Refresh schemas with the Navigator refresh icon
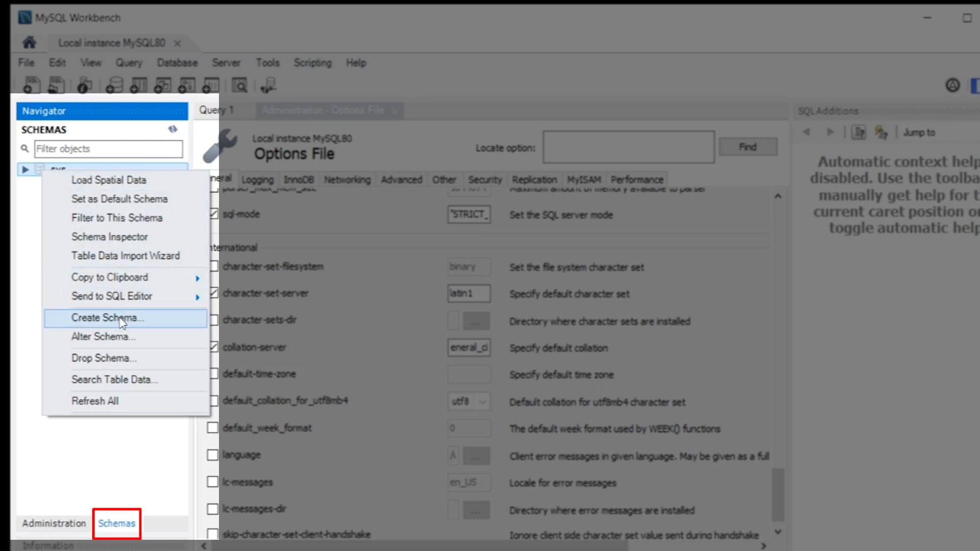 tap(173, 130)
